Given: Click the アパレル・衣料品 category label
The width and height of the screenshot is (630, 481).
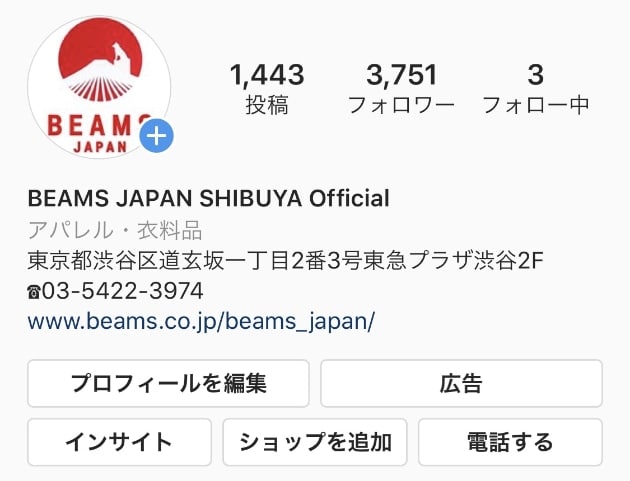Looking at the screenshot, I should 115,230.
